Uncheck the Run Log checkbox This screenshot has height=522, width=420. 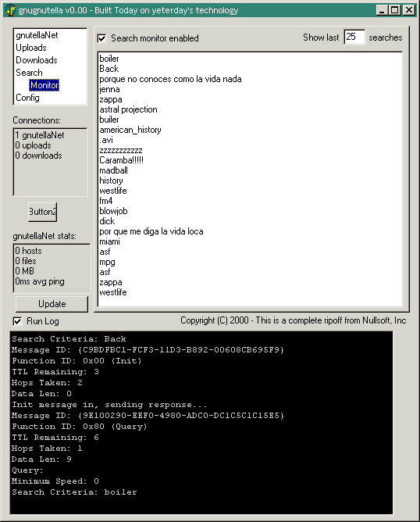click(x=17, y=321)
